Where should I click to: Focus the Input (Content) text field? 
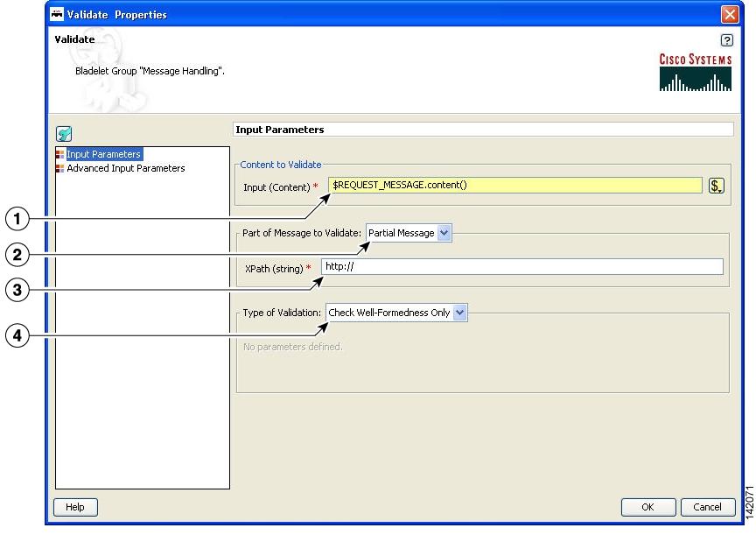pyautogui.click(x=515, y=186)
